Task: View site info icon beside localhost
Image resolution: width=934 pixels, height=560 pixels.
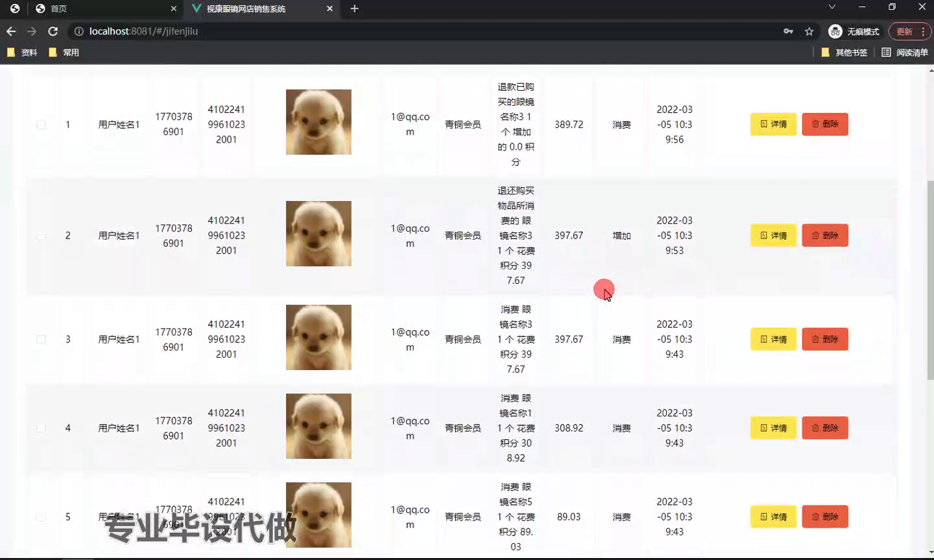Action: pyautogui.click(x=78, y=31)
